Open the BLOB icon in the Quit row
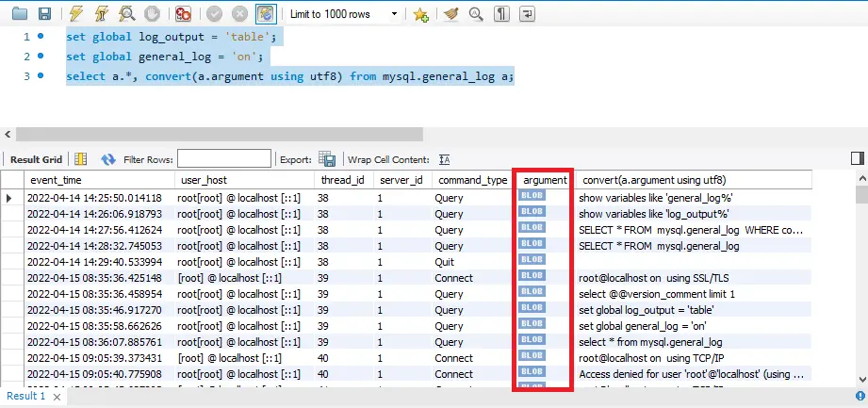The image size is (868, 408). coord(532,259)
